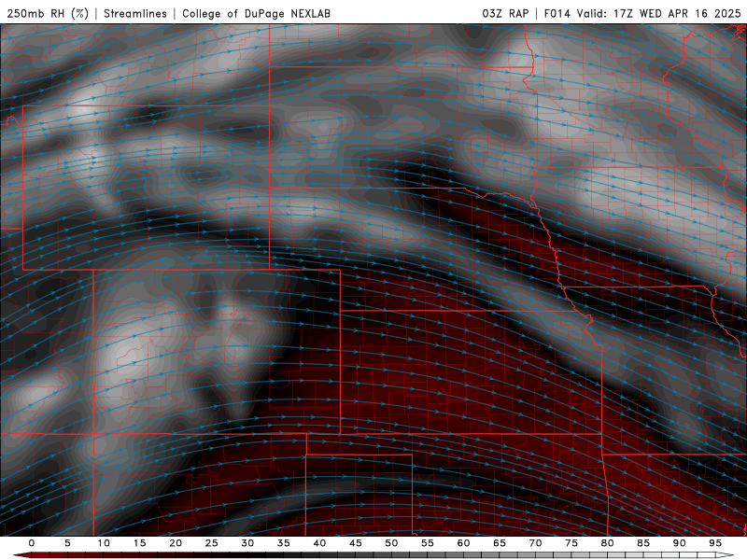Click the '85' label on color scale
This screenshot has width=747, height=560.
(643, 543)
